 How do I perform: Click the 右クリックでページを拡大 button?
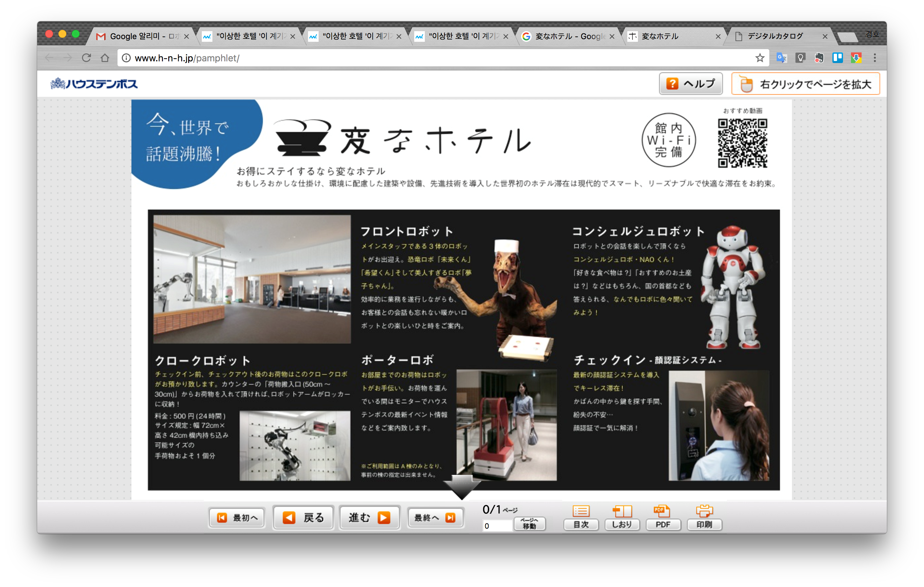click(806, 84)
